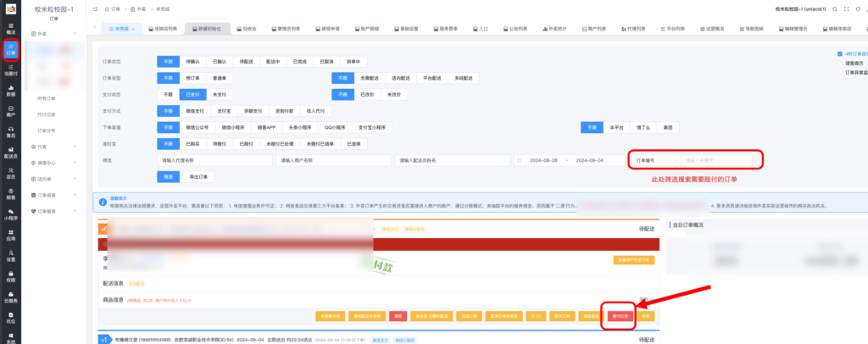868x344 pixels.
Task: Switch to the 数据初始化 tab
Action: 206,28
